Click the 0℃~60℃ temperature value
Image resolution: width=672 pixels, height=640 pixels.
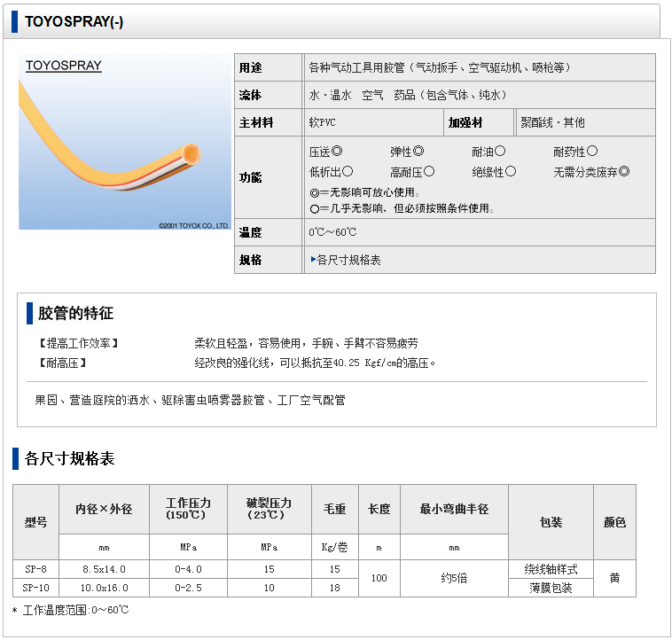pos(332,232)
